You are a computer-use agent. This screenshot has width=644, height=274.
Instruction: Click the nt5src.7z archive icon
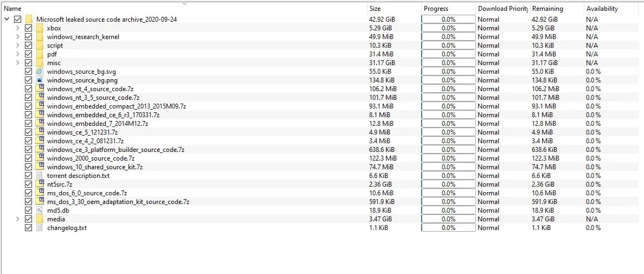40,184
